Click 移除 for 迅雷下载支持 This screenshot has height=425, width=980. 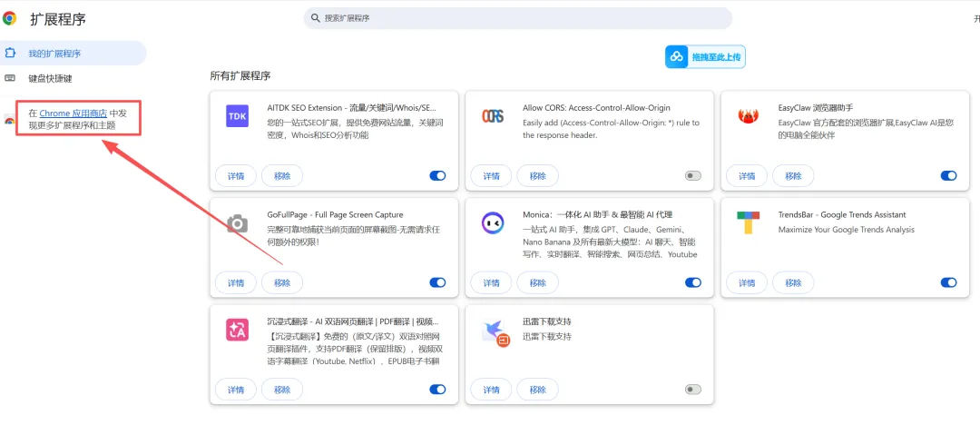click(x=537, y=390)
